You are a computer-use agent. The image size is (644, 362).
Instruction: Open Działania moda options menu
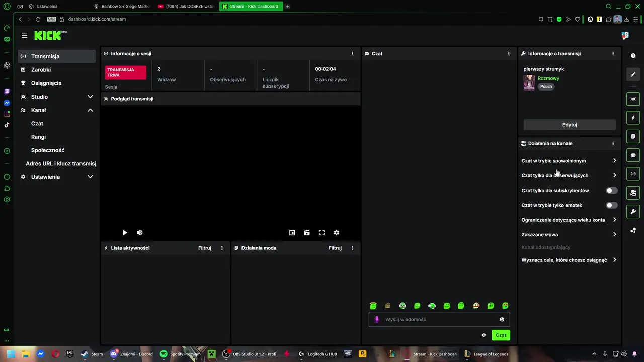352,248
